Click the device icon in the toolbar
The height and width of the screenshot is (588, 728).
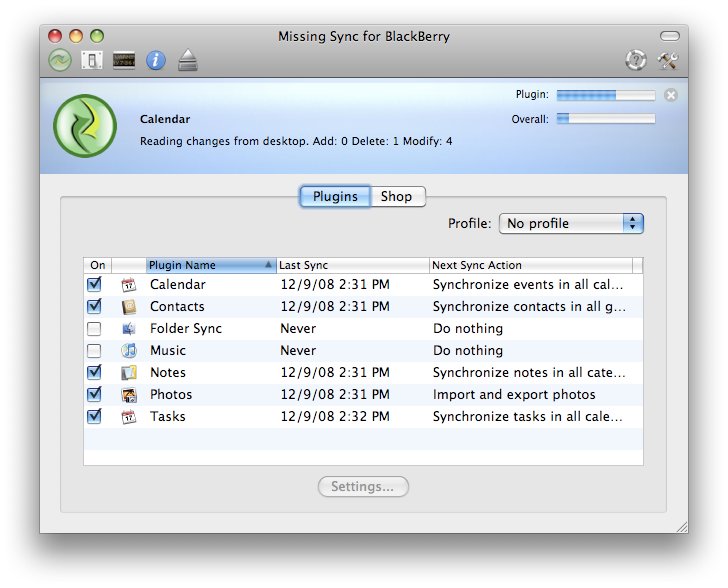tap(92, 60)
